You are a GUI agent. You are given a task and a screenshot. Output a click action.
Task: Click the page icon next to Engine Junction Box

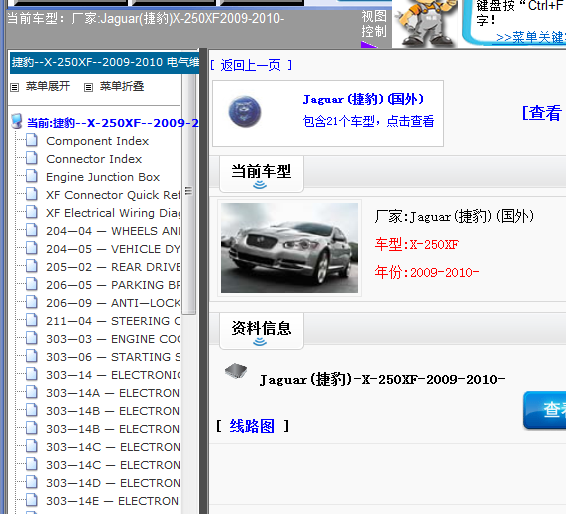[x=32, y=177]
